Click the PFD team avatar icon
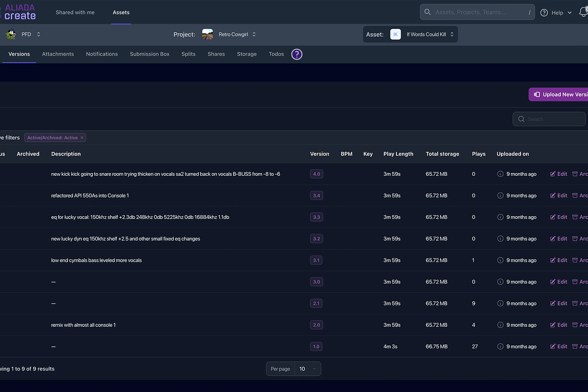The height and width of the screenshot is (392, 588). 10,34
